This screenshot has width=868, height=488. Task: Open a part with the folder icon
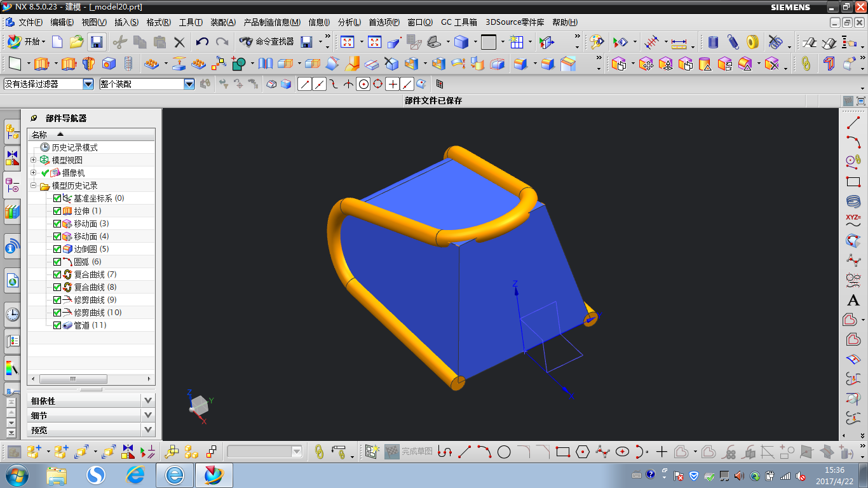[76, 42]
